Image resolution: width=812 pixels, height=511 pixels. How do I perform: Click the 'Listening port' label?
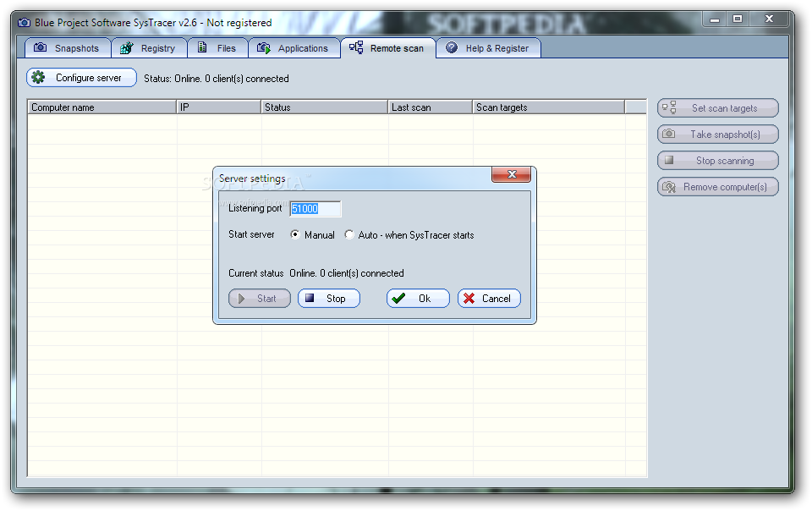(x=255, y=208)
